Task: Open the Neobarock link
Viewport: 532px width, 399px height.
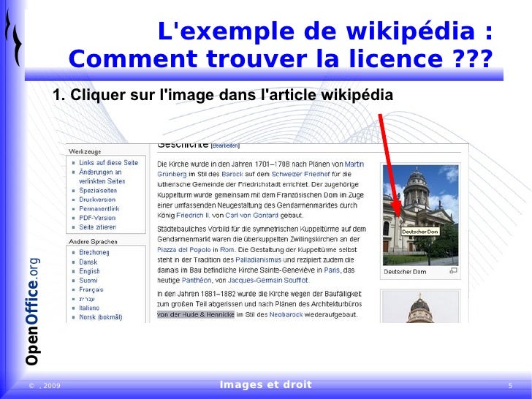Action: pyautogui.click(x=286, y=315)
